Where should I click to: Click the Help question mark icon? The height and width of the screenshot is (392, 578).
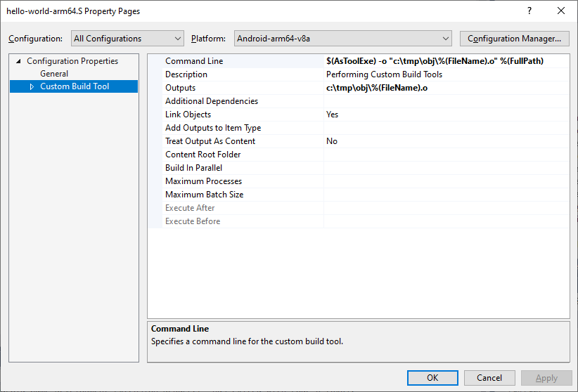pos(529,11)
